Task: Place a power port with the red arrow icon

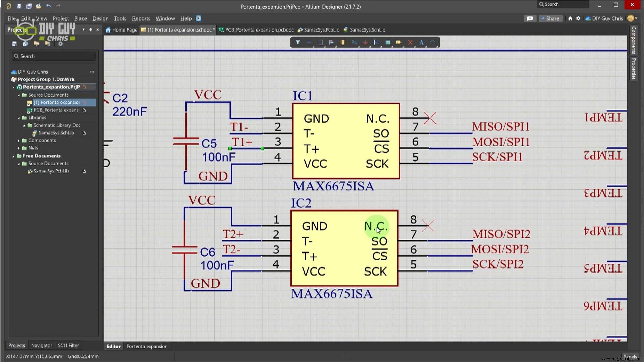Action: click(x=365, y=42)
